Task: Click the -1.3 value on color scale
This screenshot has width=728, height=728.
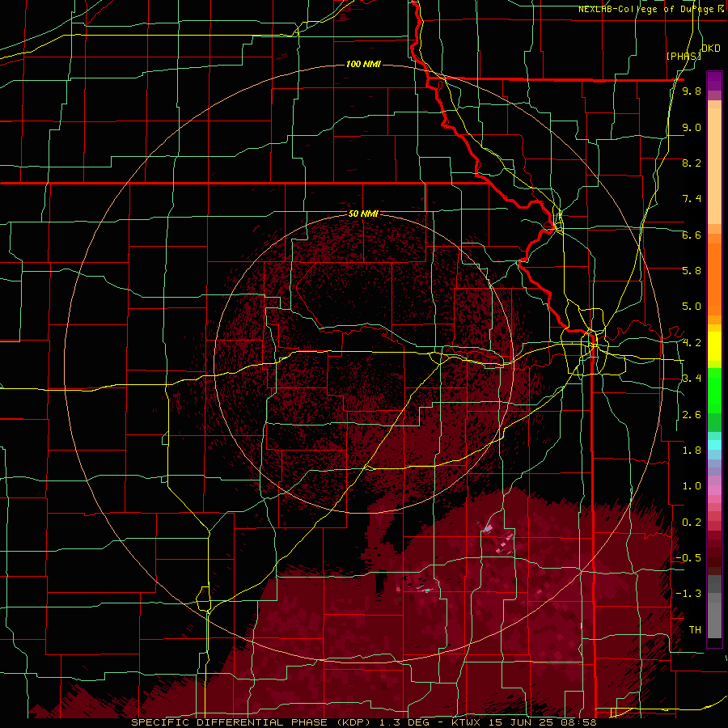Action: tap(688, 594)
